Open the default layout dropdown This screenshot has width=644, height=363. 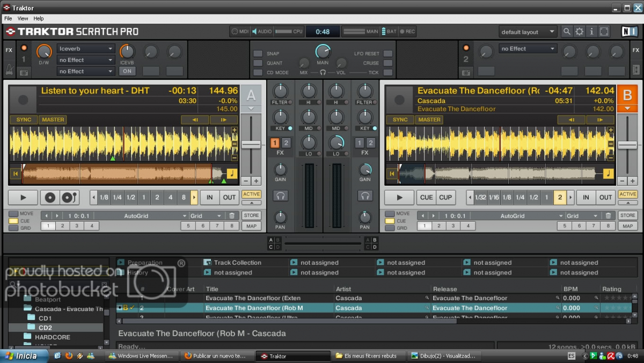coord(528,32)
